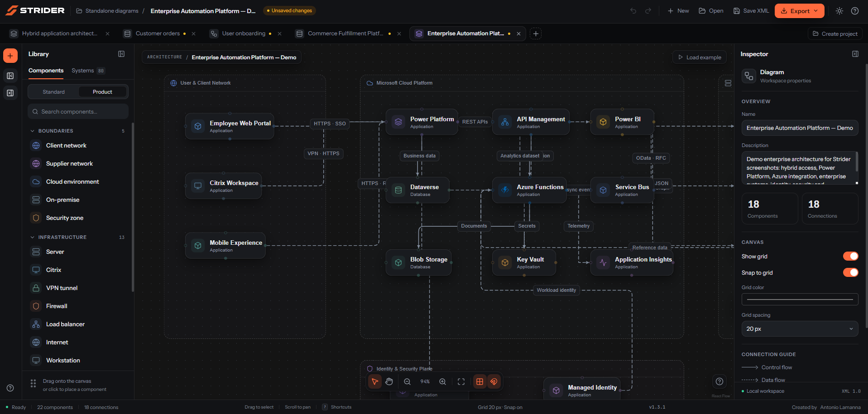
Task: Disable the Show grid switch
Action: point(850,257)
